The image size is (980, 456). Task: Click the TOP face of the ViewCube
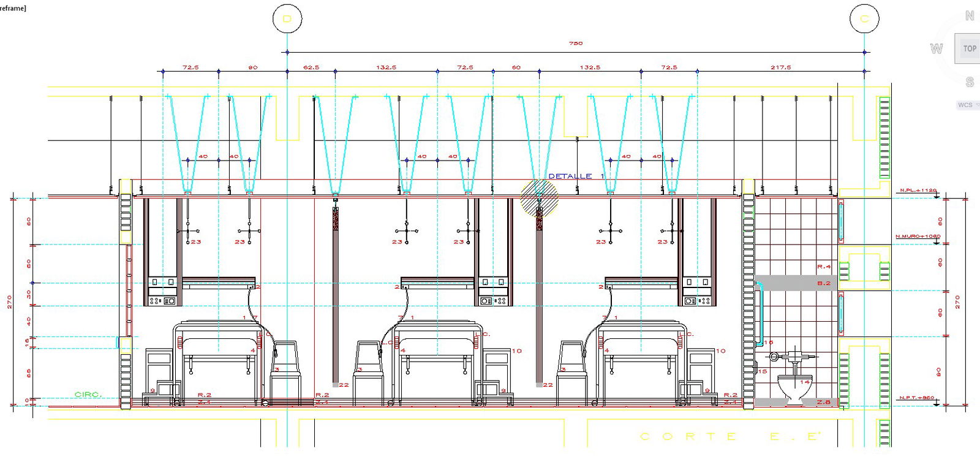click(x=969, y=48)
